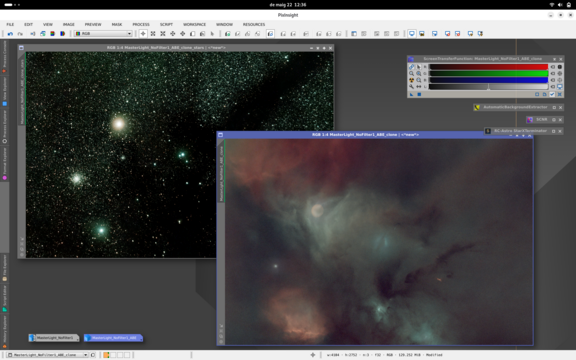Click the blue channel STF slider
The image size is (576, 360).
(x=489, y=80)
